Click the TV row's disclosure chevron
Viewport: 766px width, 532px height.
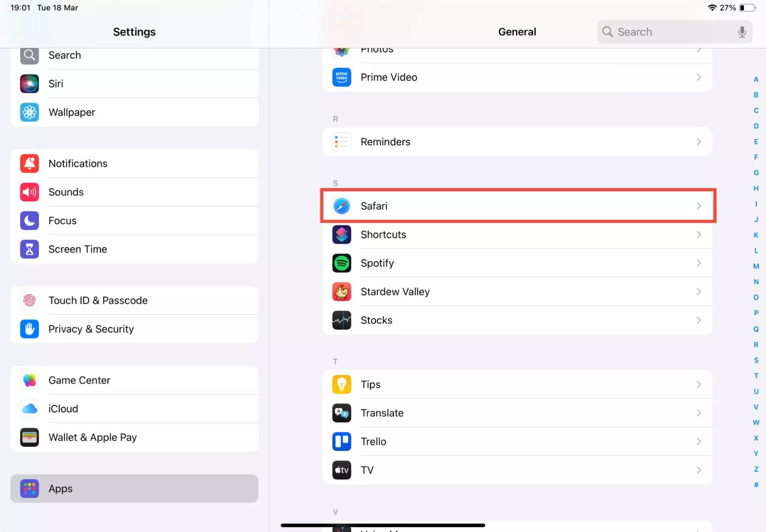point(699,470)
